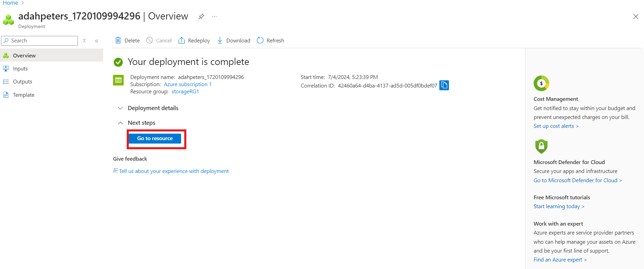Select Overview in the left menu
This screenshot has height=269, width=644.
[x=52, y=55]
